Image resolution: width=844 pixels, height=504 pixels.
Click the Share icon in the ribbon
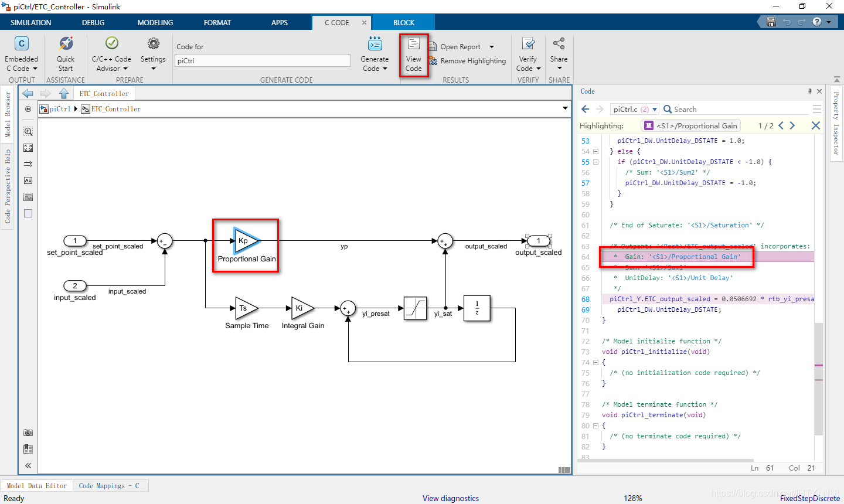coord(559,43)
